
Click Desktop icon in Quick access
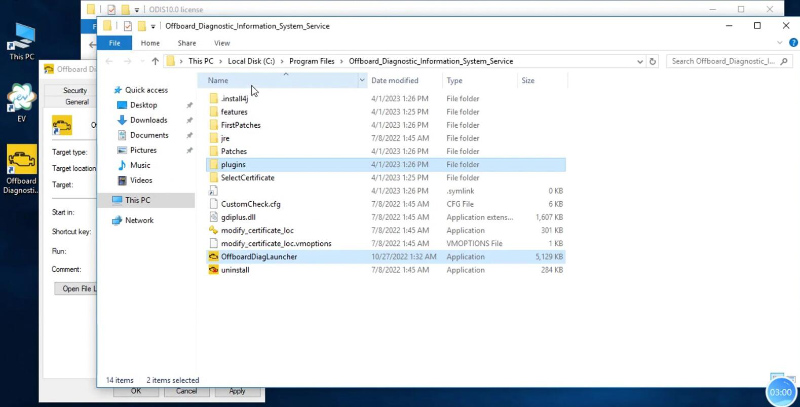[122, 105]
